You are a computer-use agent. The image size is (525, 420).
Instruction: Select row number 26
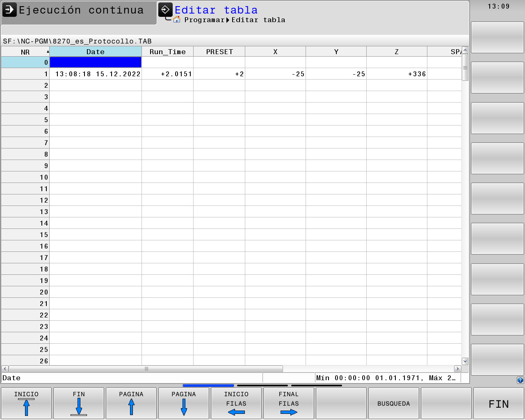[x=25, y=361]
